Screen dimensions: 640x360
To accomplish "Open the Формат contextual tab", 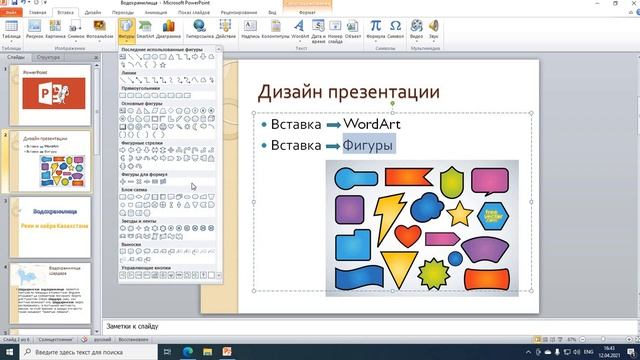I will point(307,12).
